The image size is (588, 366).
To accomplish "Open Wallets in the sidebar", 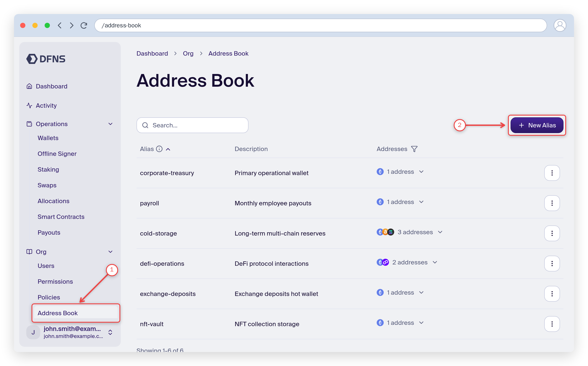I will (x=48, y=138).
